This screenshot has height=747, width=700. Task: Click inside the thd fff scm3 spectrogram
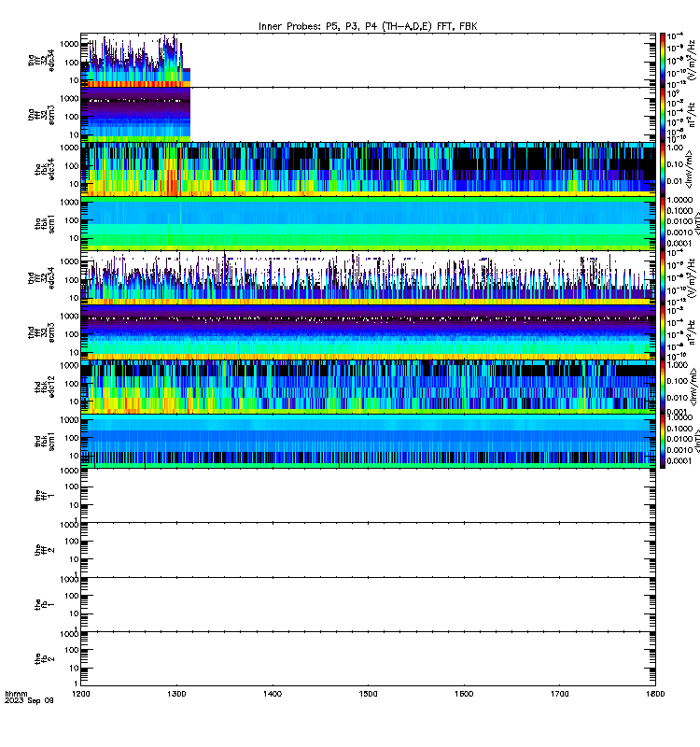click(368, 332)
